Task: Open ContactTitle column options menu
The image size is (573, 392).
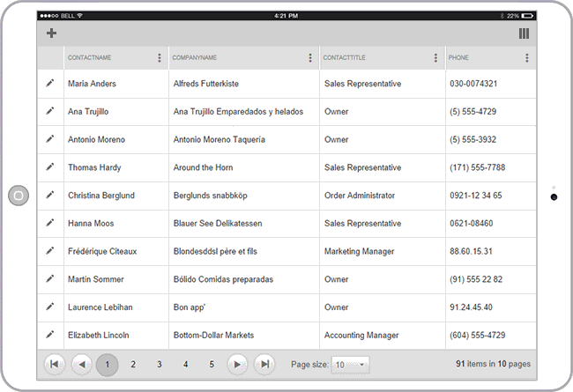Action: pos(435,58)
